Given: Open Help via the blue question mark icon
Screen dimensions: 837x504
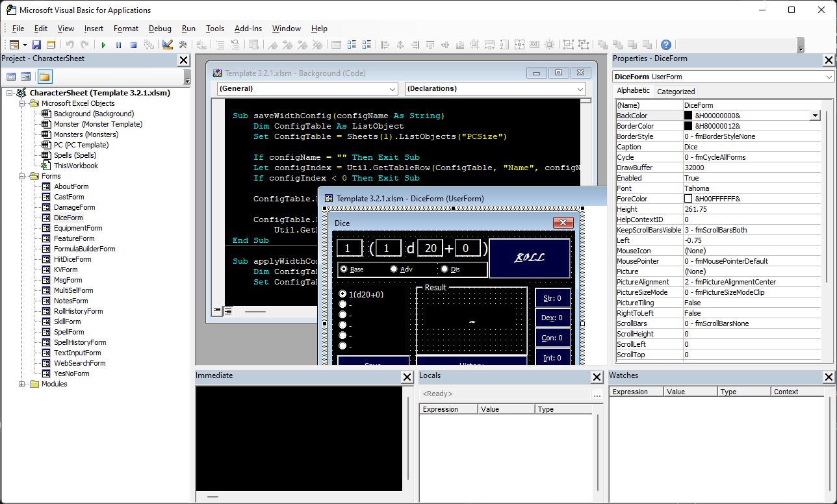Looking at the screenshot, I should point(666,45).
